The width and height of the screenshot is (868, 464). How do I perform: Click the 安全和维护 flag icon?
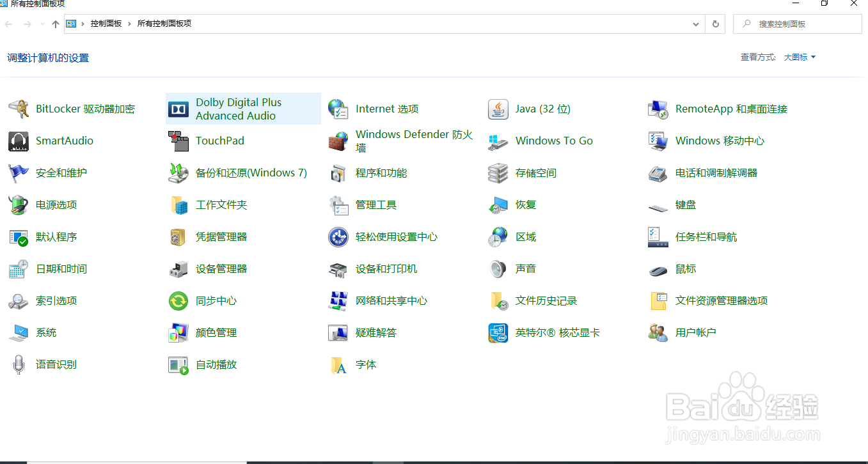[x=19, y=173]
